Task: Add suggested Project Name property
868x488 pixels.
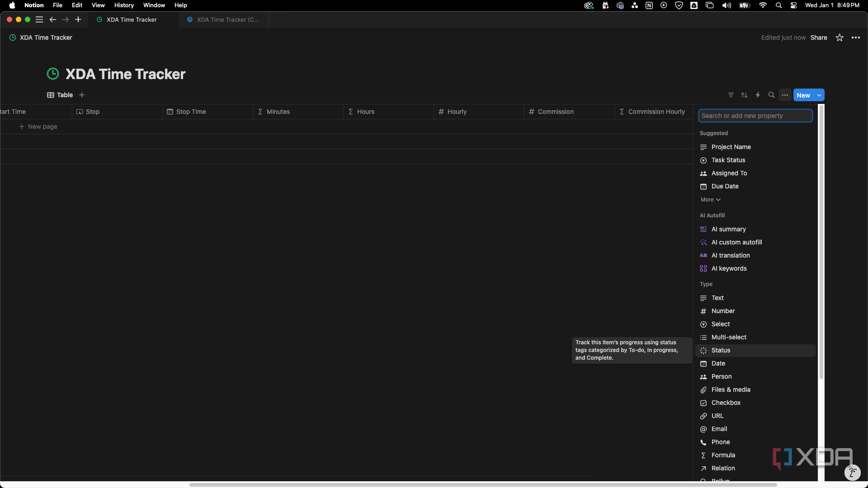Action: click(755, 147)
